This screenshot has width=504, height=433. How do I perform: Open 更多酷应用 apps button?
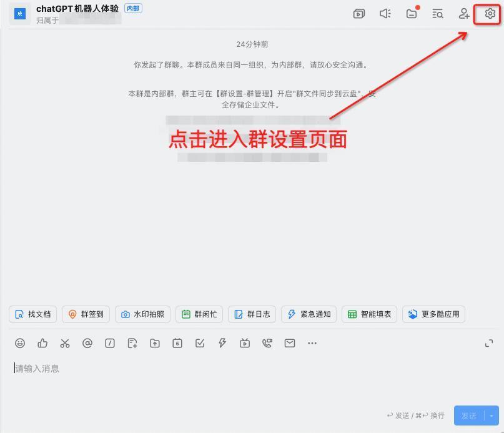click(433, 314)
